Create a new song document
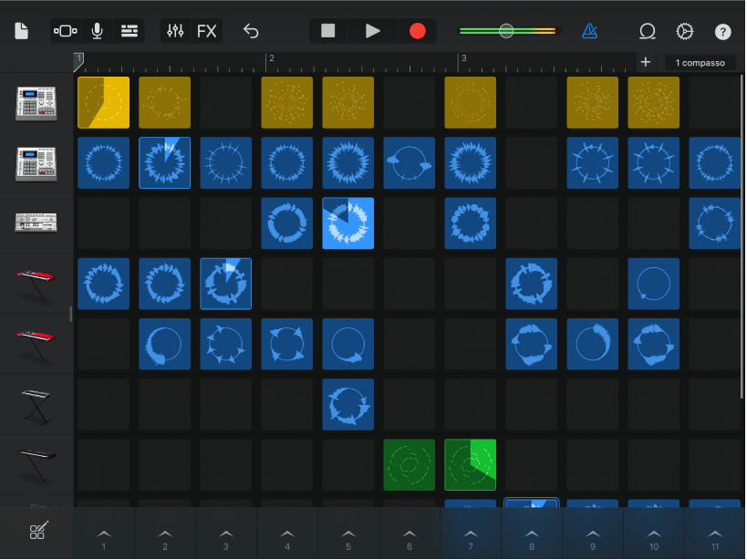Screen dimensions: 747x560 pyautogui.click(x=20, y=30)
